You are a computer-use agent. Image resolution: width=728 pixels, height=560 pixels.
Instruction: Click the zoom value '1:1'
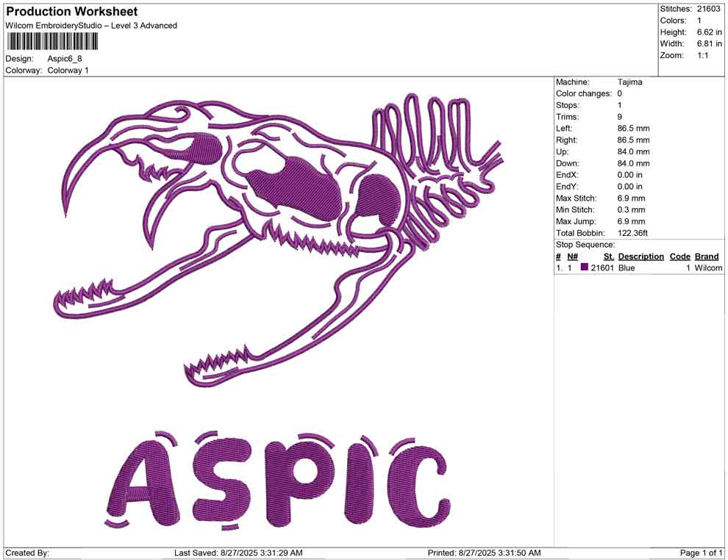702,55
